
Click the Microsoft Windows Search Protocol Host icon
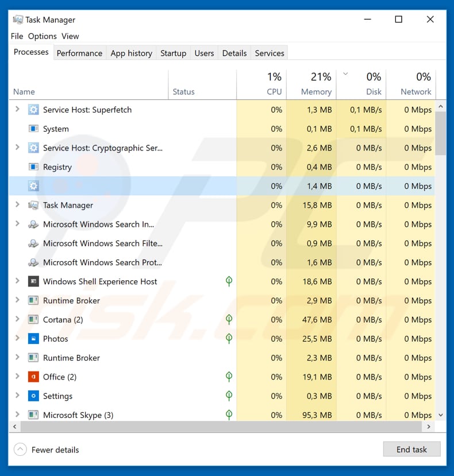point(33,262)
